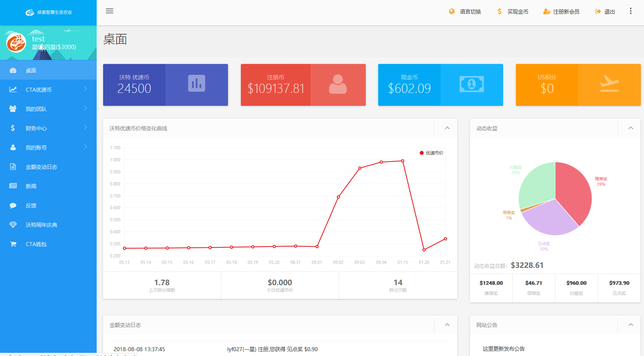Collapse the 网站公告 panel
This screenshot has width=644, height=356.
click(x=631, y=325)
